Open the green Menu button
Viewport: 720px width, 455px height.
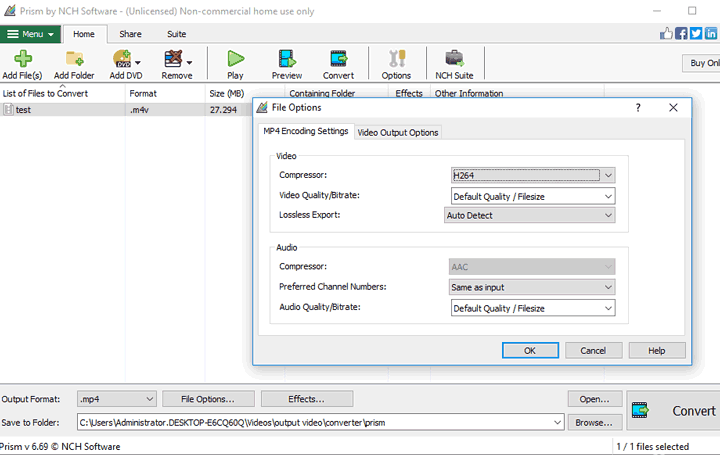(x=30, y=33)
